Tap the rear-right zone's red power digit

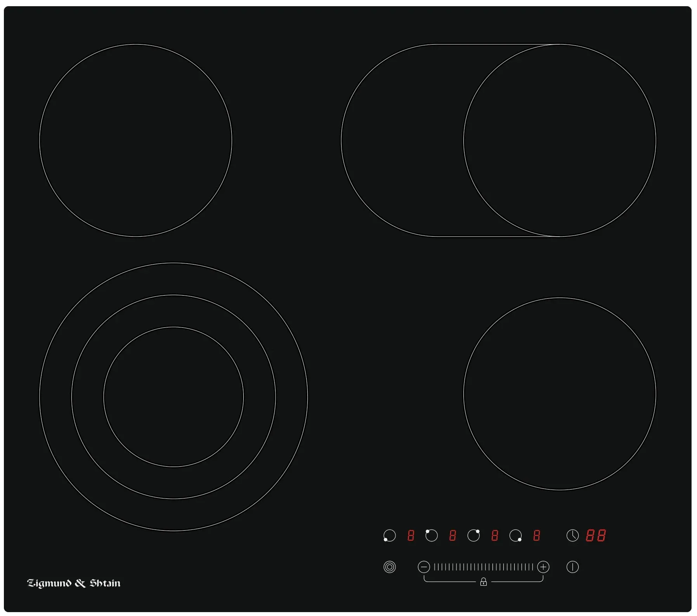tap(494, 536)
